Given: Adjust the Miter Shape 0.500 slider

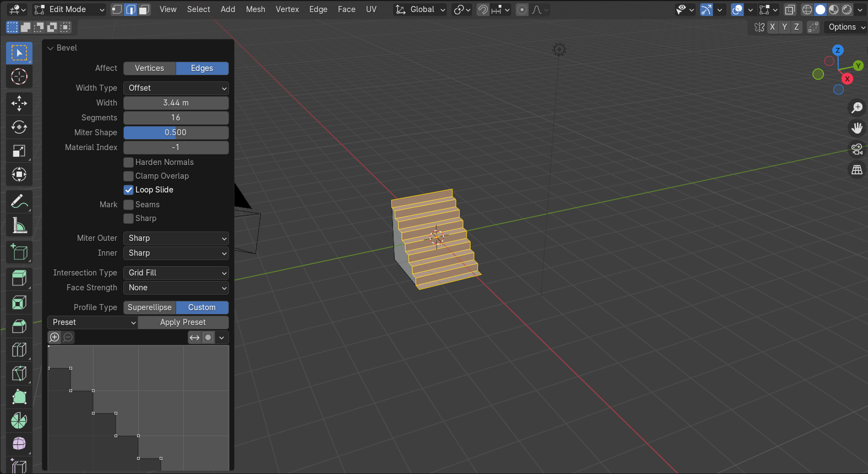Looking at the screenshot, I should (x=176, y=133).
